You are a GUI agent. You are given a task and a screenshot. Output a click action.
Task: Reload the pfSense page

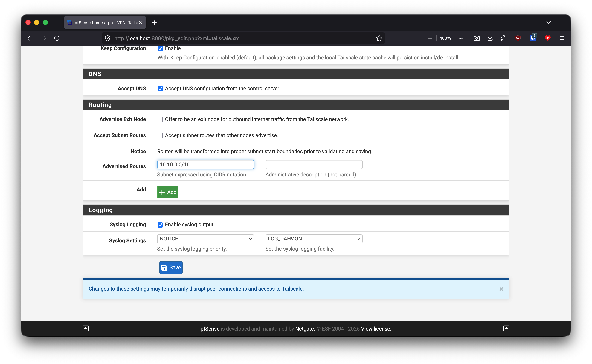pyautogui.click(x=57, y=38)
